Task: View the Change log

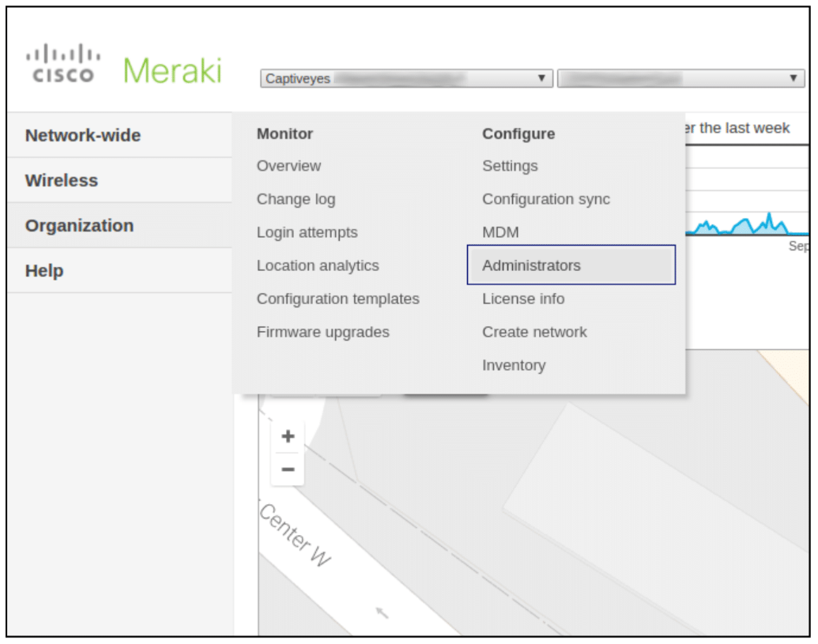Action: [295, 199]
